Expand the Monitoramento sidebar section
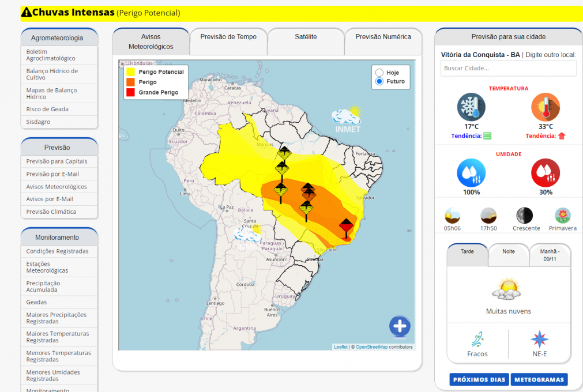 pos(57,238)
